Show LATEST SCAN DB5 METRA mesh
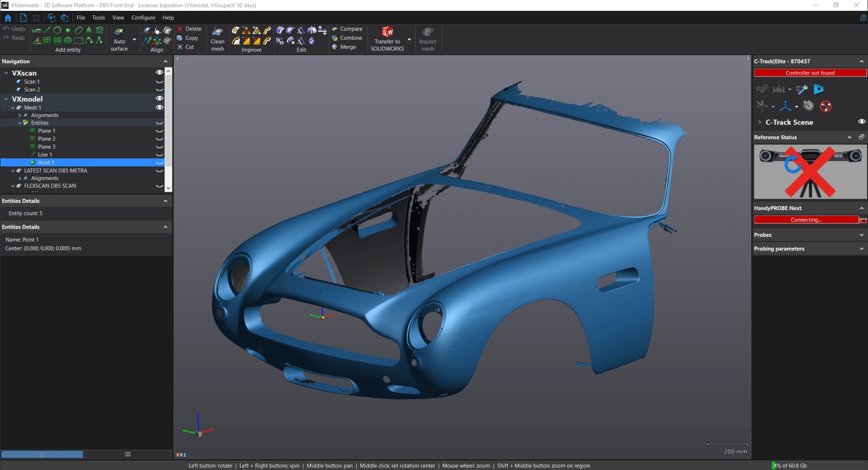 click(x=159, y=171)
